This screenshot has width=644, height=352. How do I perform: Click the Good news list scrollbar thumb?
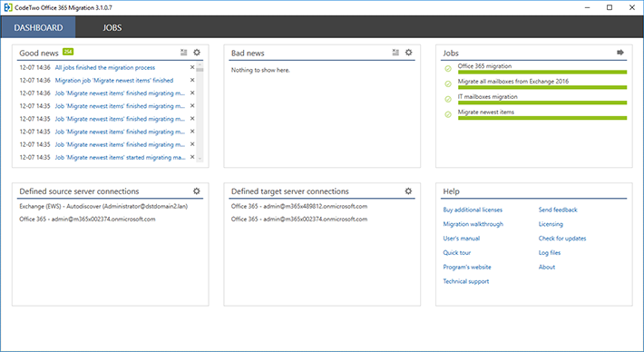[200, 69]
